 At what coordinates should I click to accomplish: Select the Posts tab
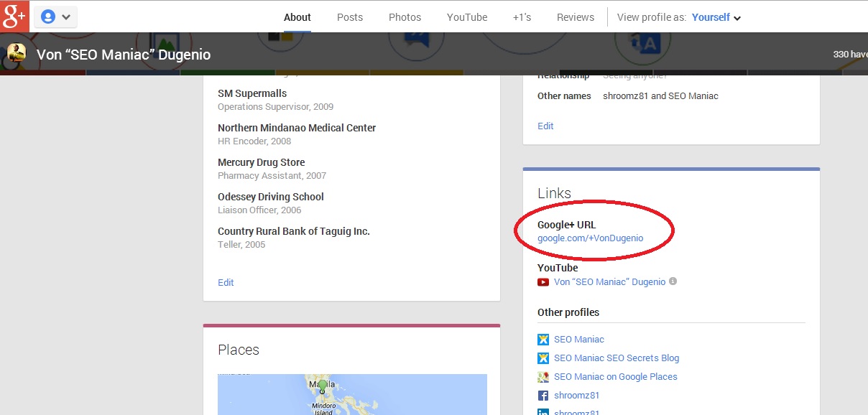click(x=350, y=17)
